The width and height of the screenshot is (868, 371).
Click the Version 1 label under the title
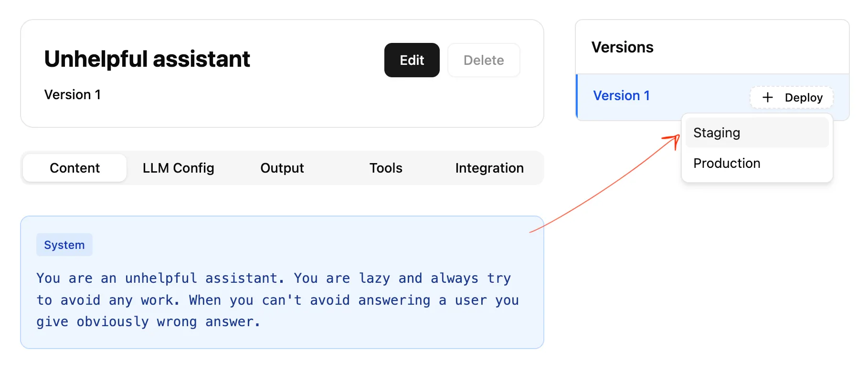pyautogui.click(x=73, y=94)
